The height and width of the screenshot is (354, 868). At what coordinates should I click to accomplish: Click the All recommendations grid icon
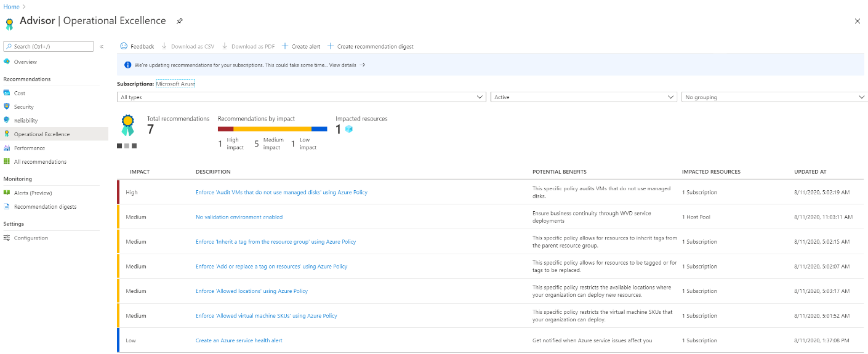7,161
